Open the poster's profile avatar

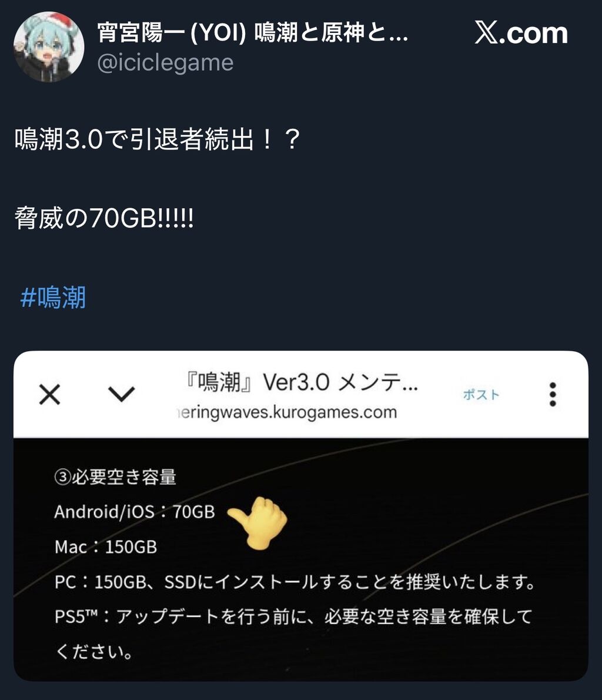coord(49,47)
